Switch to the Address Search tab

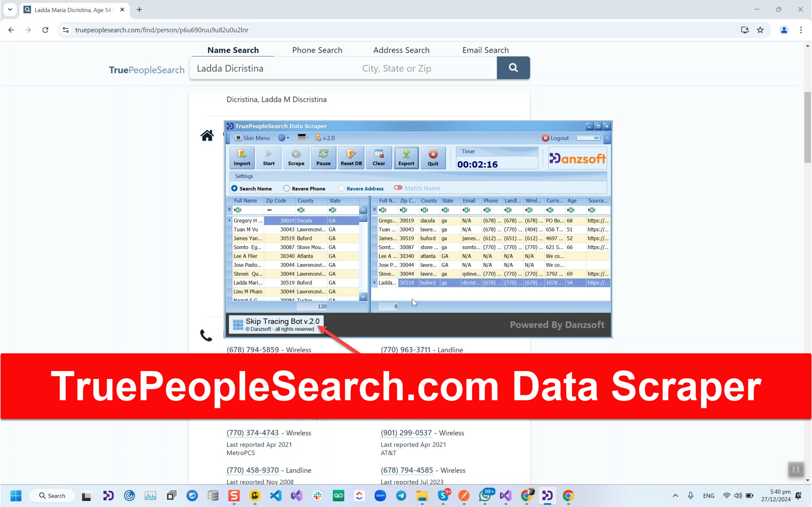[x=401, y=50]
